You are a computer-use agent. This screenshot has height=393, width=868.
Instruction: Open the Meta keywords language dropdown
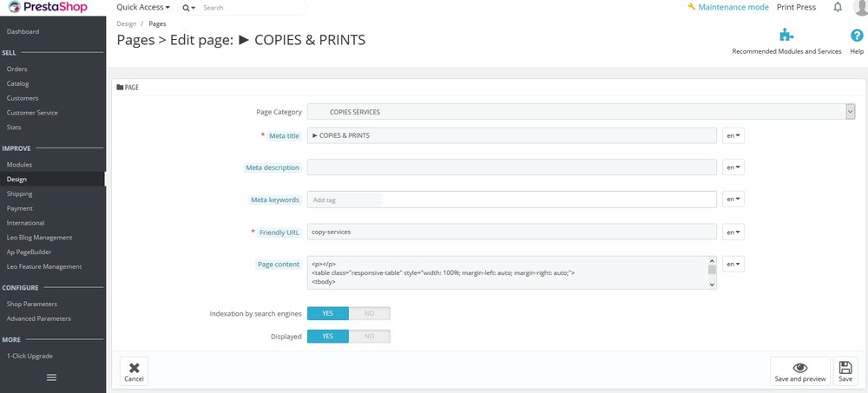[x=733, y=200]
